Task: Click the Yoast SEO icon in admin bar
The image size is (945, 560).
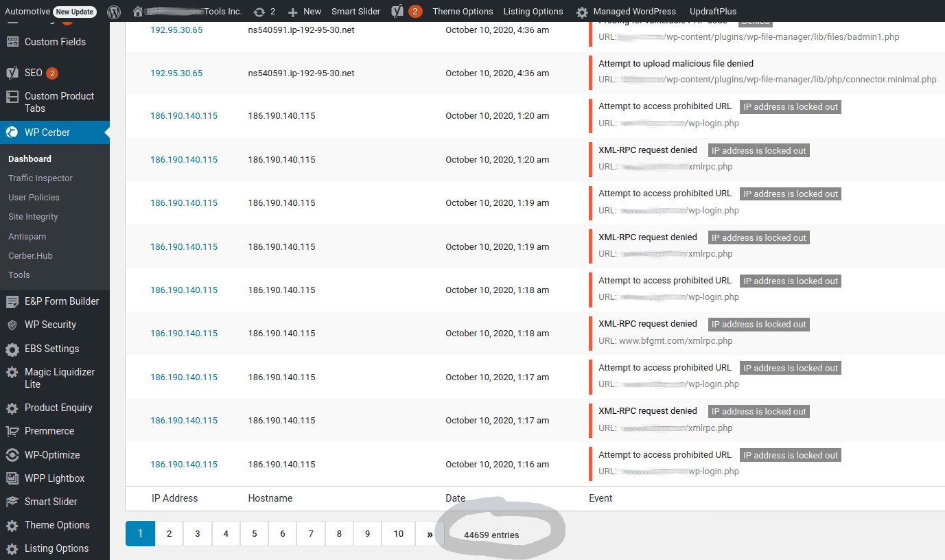Action: (396, 11)
